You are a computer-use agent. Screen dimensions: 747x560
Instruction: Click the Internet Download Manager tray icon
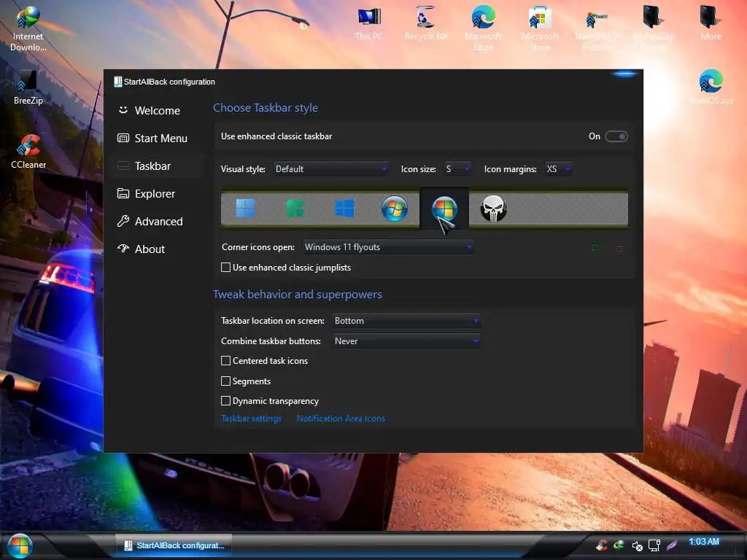coord(619,545)
